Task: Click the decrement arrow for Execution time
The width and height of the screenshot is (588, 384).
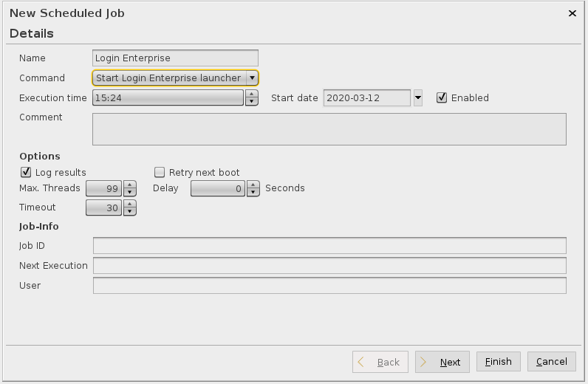Action: [x=252, y=102]
